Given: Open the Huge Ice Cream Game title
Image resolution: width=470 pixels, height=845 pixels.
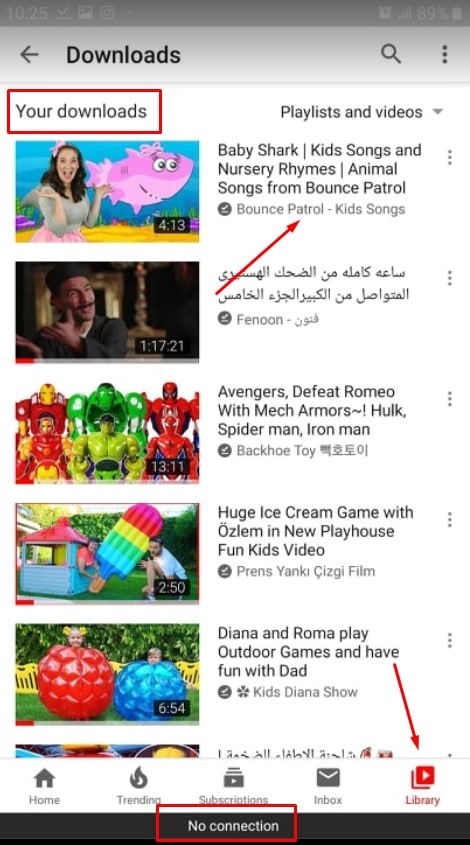Looking at the screenshot, I should click(x=315, y=531).
